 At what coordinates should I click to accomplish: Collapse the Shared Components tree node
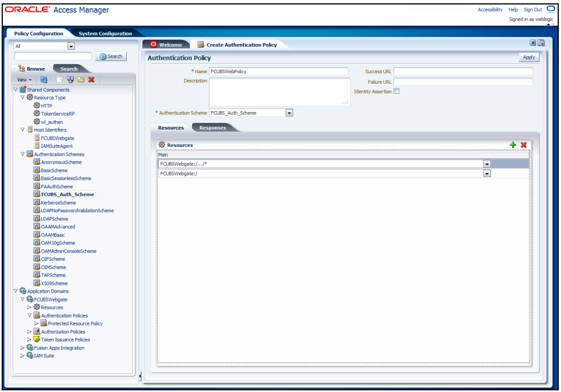[16, 89]
